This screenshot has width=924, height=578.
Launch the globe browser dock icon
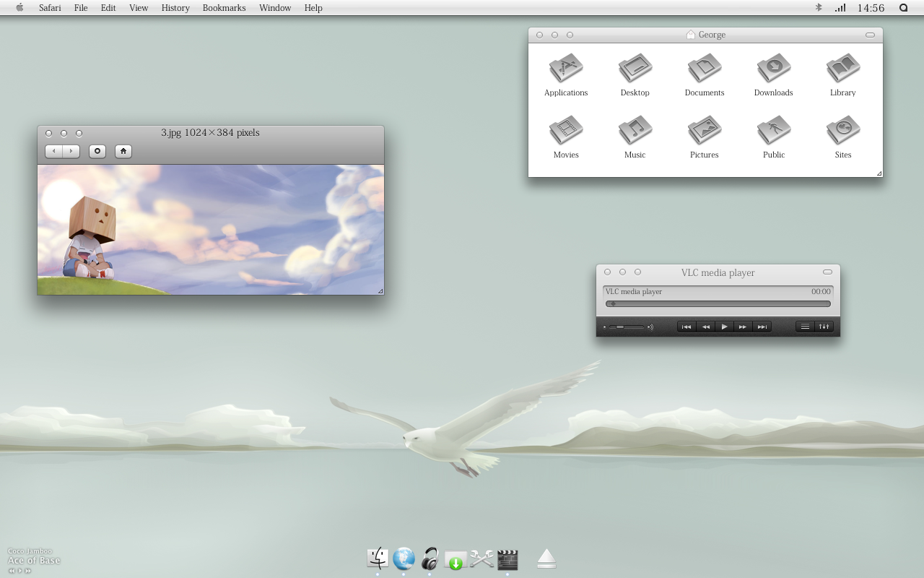click(404, 558)
